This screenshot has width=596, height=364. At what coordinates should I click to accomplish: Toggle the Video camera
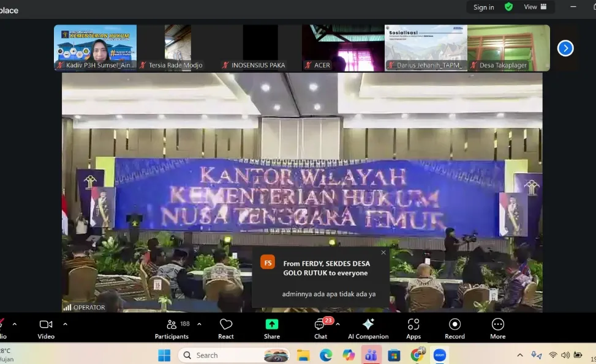[x=46, y=329]
